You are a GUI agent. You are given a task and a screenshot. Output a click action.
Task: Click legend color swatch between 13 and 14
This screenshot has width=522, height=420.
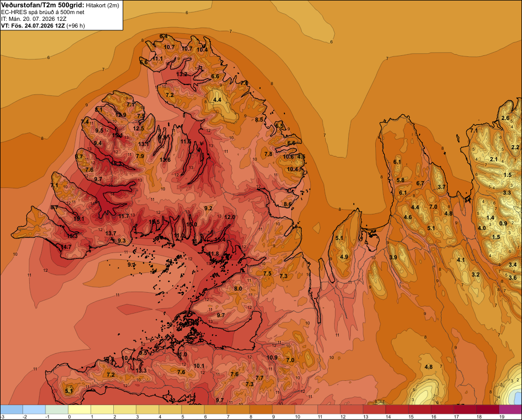[374, 410]
